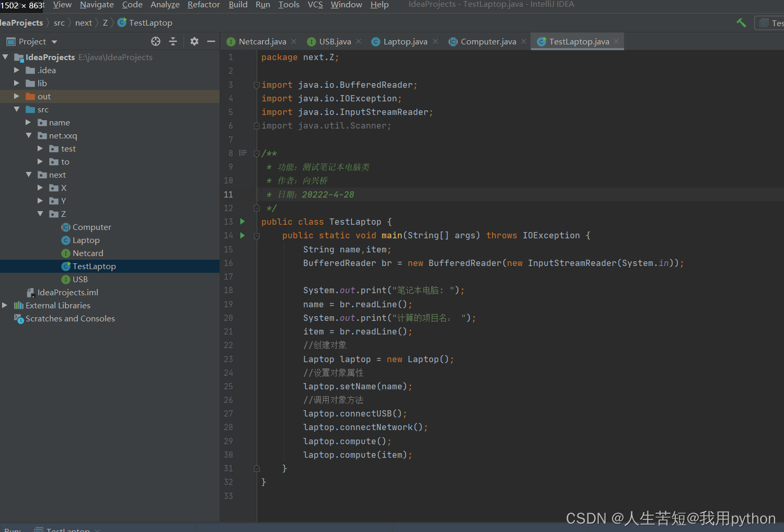Place cursor on line 23 Laptop declaration

point(378,360)
